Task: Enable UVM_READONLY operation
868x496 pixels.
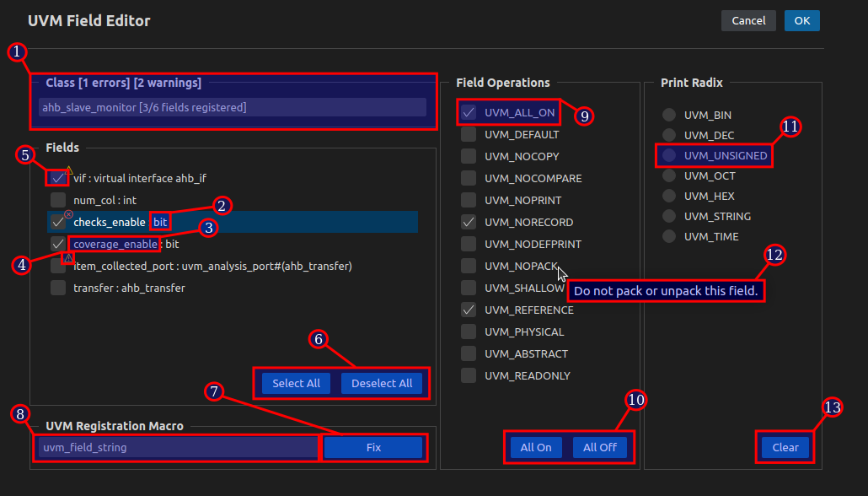Action: coord(468,375)
